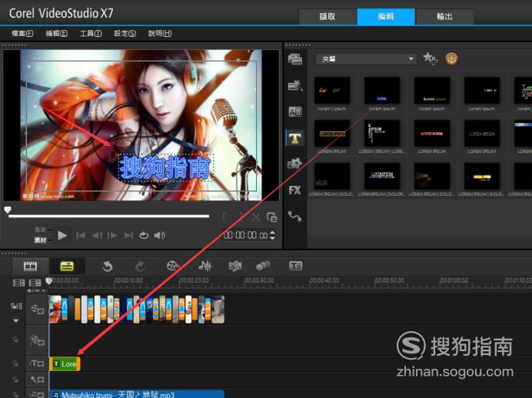532x398 pixels.
Task: Click the orange options icon beside favorites
Action: click(x=451, y=58)
